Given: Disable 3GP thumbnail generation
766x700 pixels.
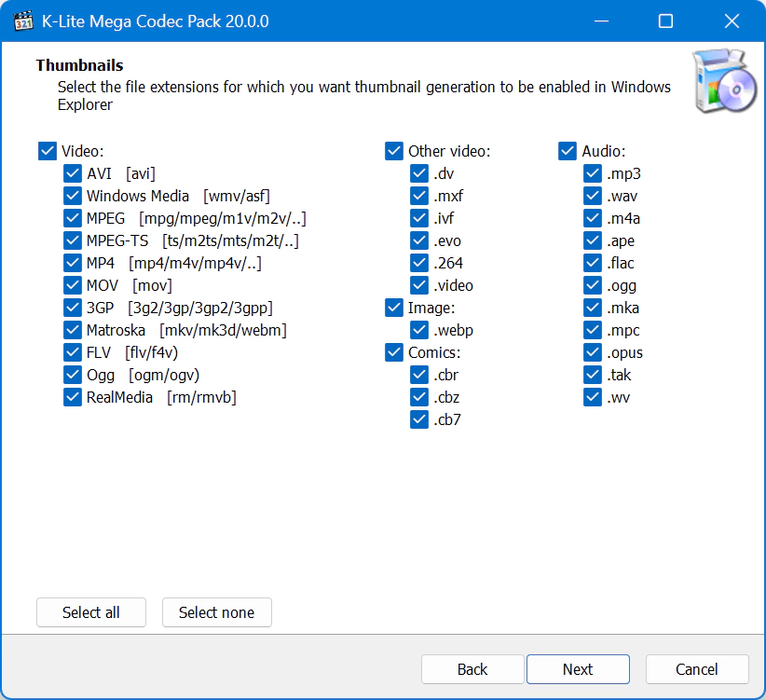Looking at the screenshot, I should (73, 308).
